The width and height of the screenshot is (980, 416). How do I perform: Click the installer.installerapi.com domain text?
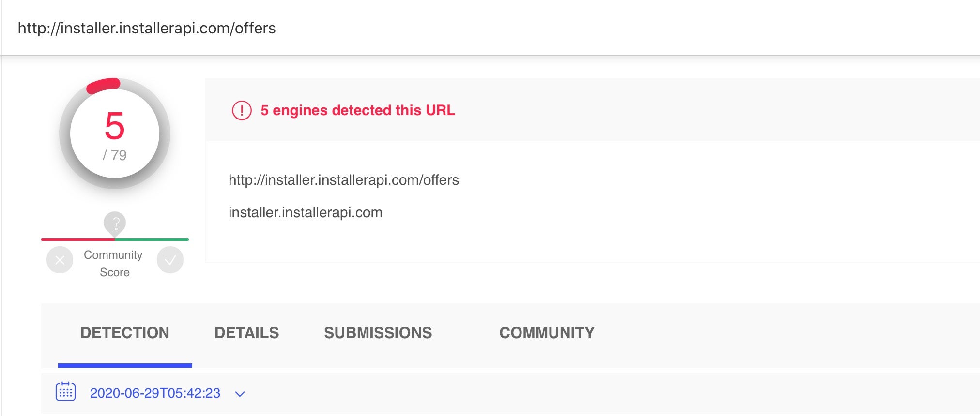(x=305, y=212)
